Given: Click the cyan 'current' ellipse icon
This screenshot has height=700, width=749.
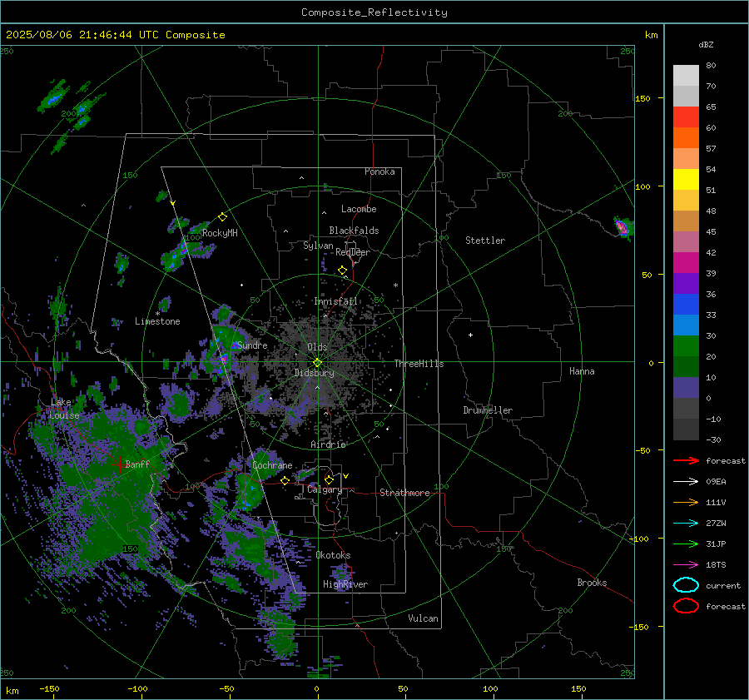Looking at the screenshot, I should [686, 585].
